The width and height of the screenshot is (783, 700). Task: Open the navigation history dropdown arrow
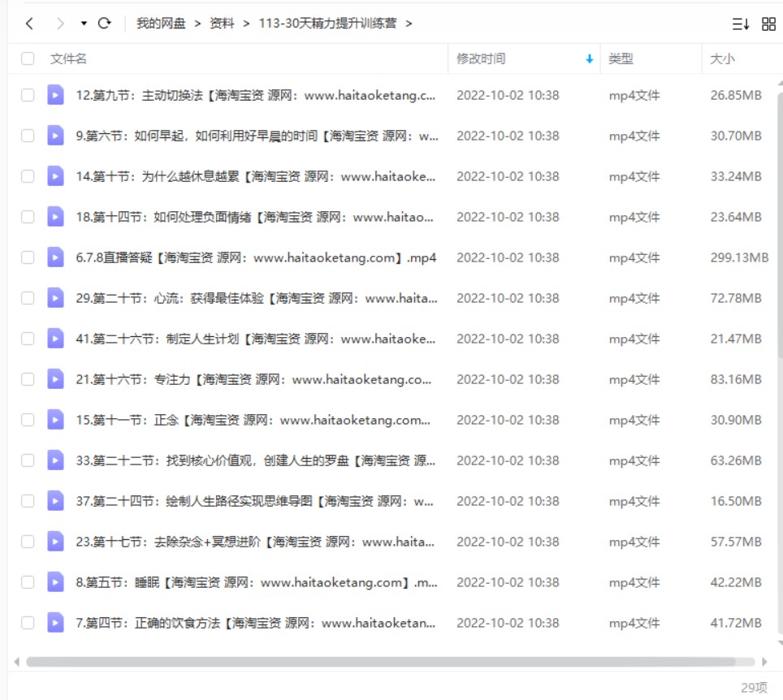[x=84, y=24]
